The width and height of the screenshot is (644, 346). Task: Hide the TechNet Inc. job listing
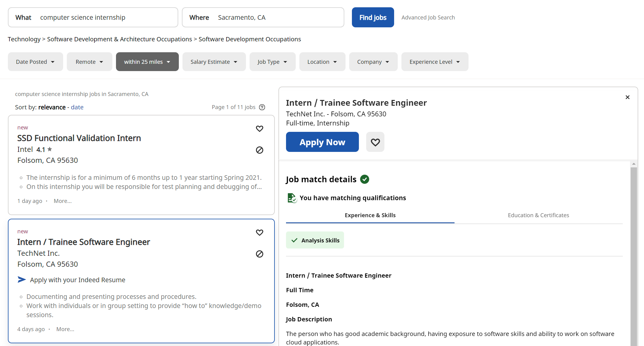259,254
